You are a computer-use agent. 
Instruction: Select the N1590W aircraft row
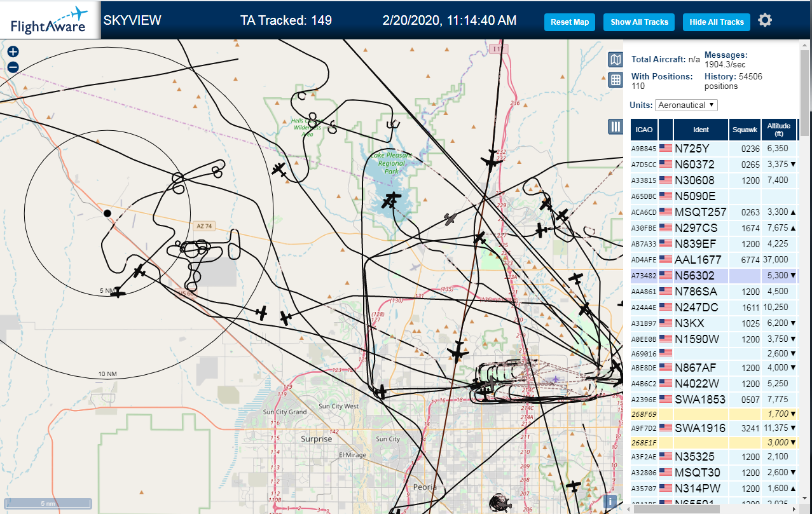pyautogui.click(x=715, y=339)
